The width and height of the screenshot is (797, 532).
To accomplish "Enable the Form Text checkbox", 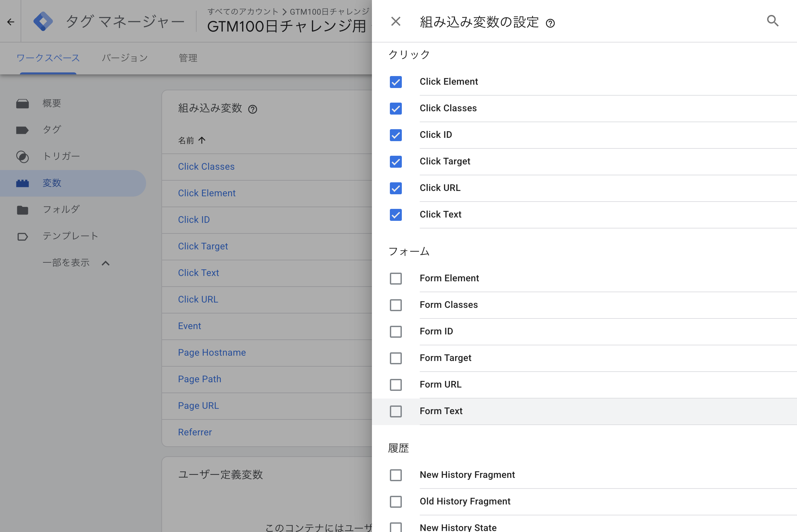I will 396,411.
